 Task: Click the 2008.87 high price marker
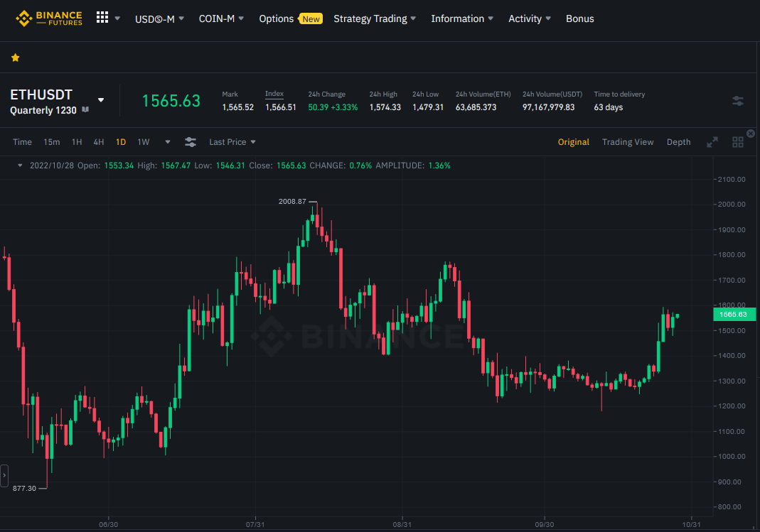(x=292, y=202)
